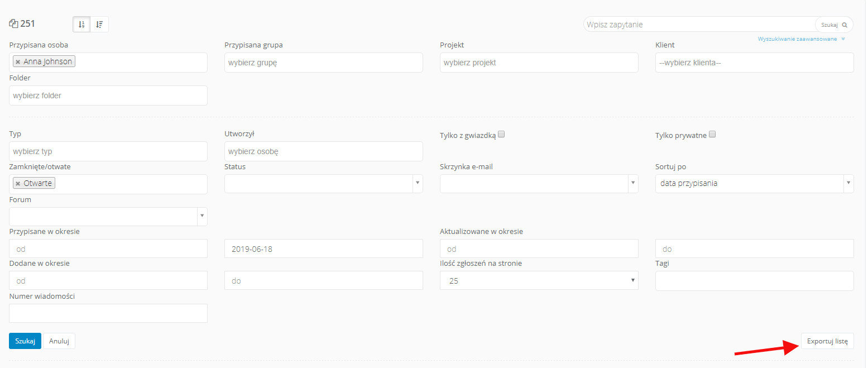868x368 pixels.
Task: Click the ascending numeric sort icon
Action: coord(81,25)
